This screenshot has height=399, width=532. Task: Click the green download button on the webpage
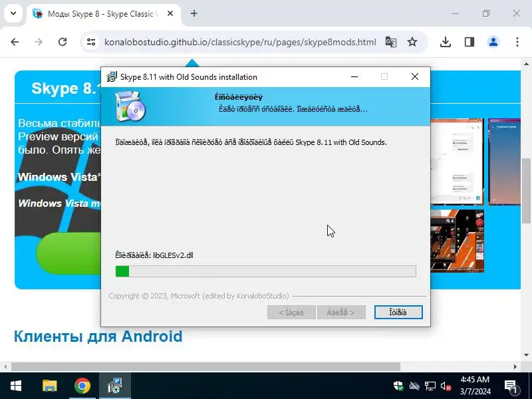[x=68, y=253]
